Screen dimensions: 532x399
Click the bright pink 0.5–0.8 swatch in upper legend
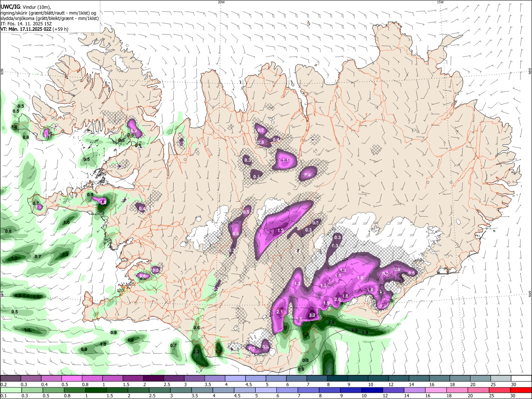pos(71,379)
